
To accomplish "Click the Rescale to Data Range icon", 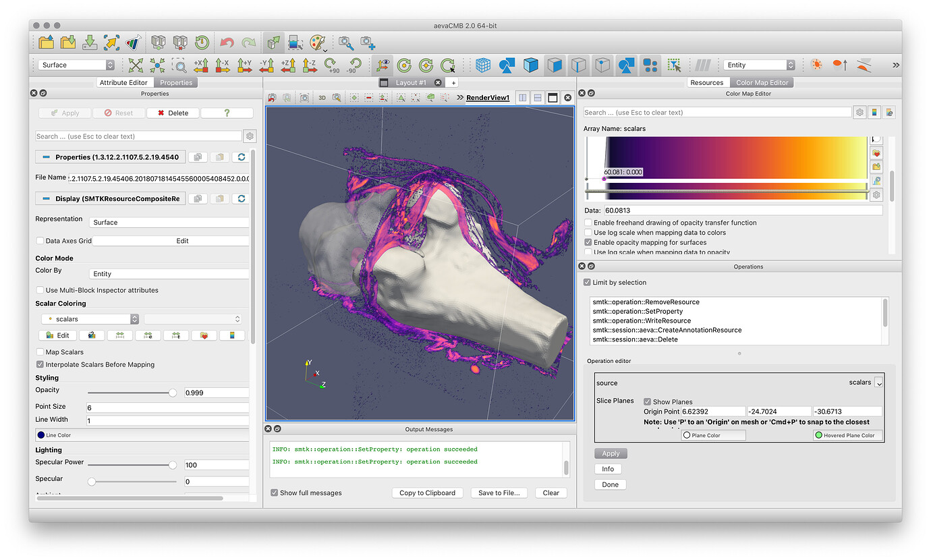I will click(119, 335).
